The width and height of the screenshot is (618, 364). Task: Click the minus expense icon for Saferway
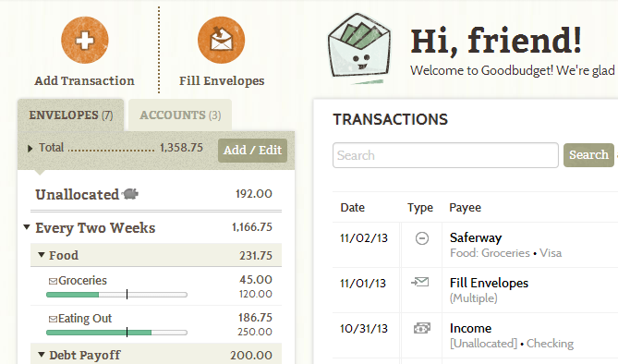[422, 238]
